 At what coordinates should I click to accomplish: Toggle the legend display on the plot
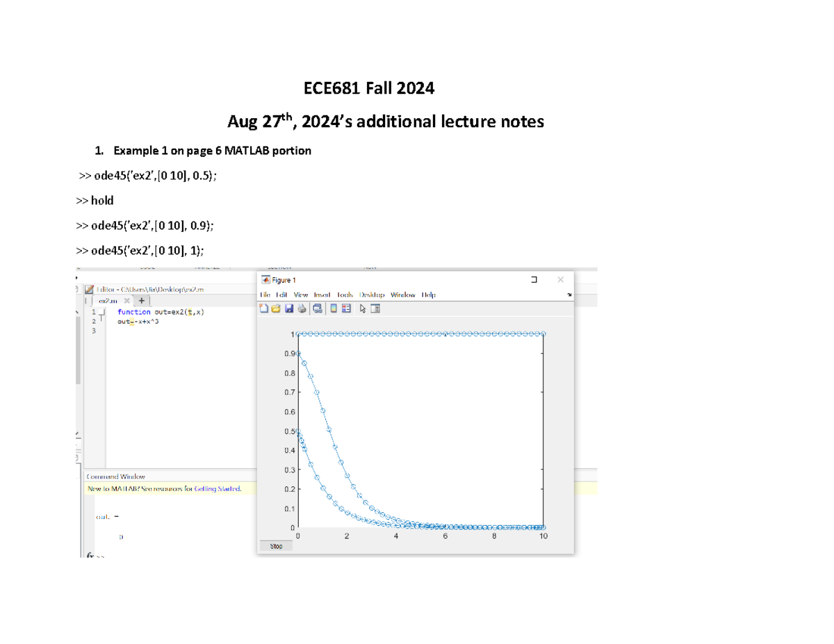346,309
